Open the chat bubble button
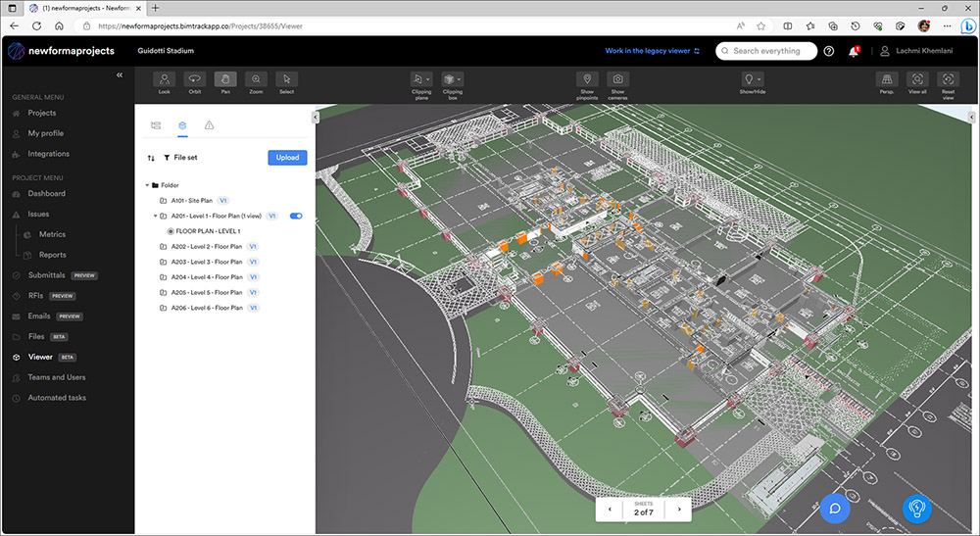The height and width of the screenshot is (536, 980). [x=835, y=509]
